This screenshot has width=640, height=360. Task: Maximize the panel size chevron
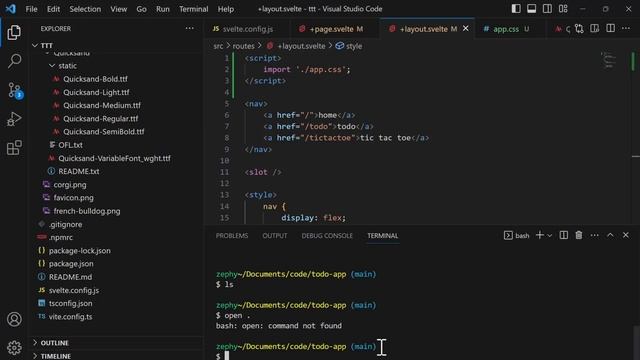point(610,235)
